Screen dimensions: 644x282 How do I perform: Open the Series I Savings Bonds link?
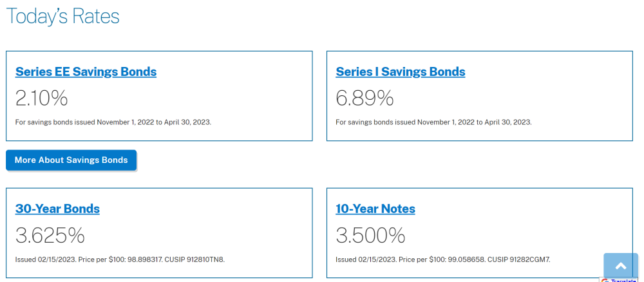(401, 71)
